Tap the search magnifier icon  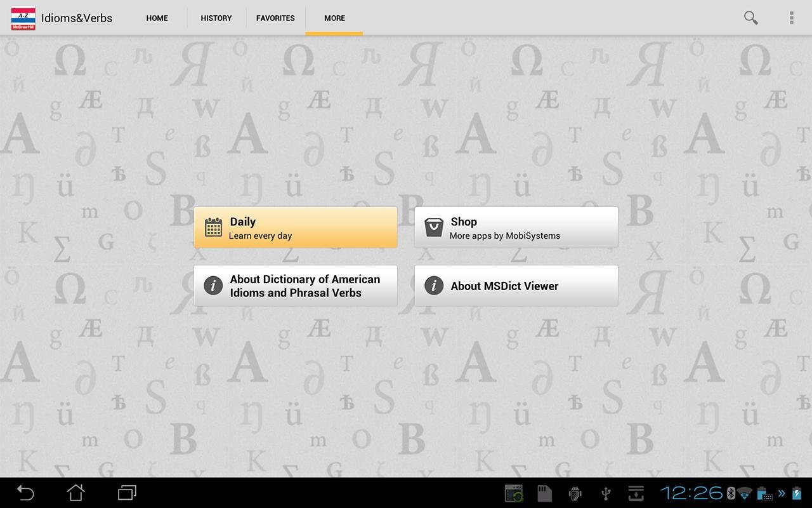(x=750, y=18)
